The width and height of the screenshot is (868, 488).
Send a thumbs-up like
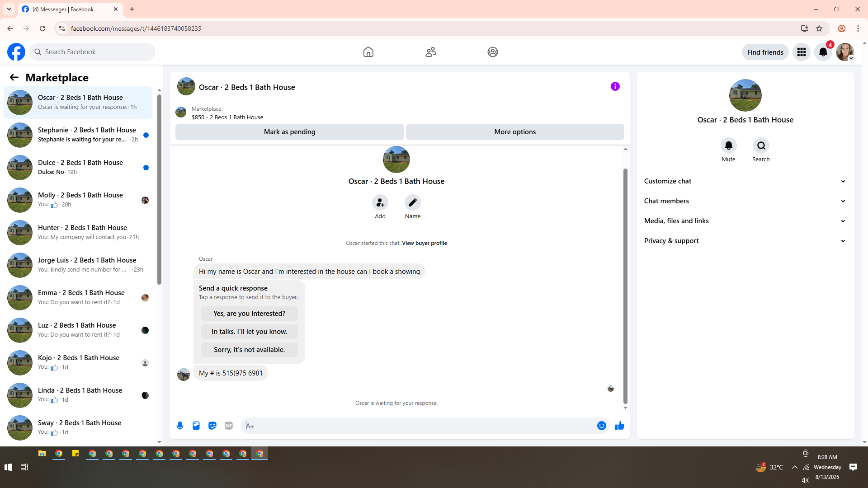[x=619, y=426]
